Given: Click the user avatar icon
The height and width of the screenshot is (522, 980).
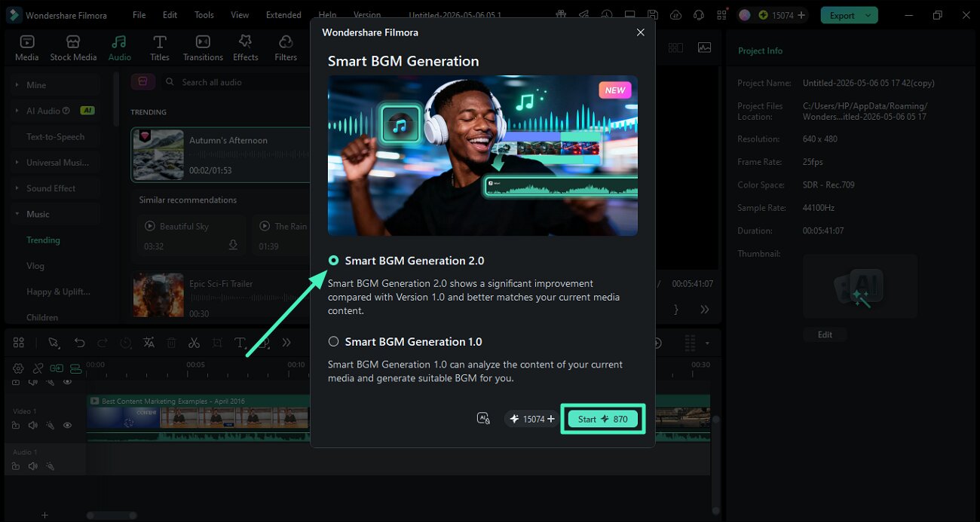Looking at the screenshot, I should coord(745,15).
